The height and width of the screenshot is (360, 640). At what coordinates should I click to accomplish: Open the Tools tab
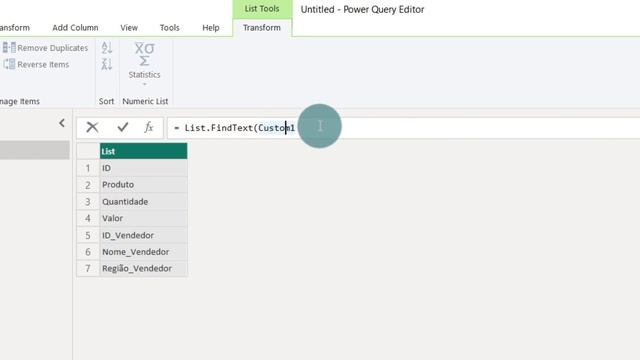pyautogui.click(x=169, y=28)
